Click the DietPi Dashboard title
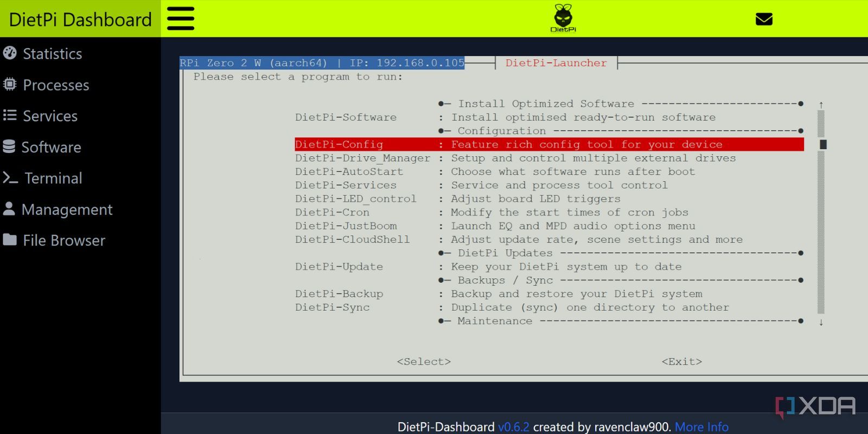The height and width of the screenshot is (434, 868). [80, 20]
